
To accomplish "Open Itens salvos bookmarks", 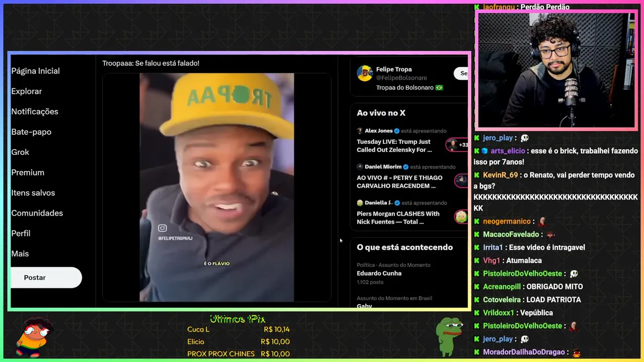I will (x=33, y=193).
